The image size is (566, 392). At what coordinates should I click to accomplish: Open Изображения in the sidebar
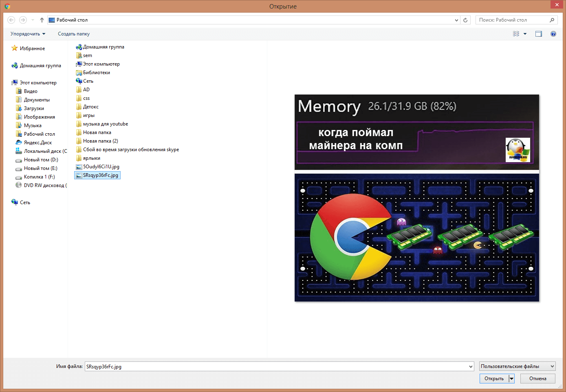click(x=35, y=117)
